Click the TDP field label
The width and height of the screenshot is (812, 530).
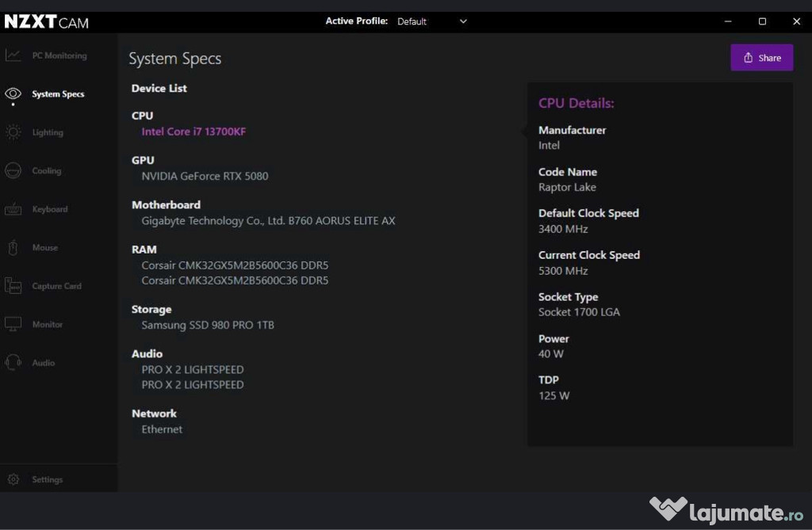pyautogui.click(x=549, y=380)
